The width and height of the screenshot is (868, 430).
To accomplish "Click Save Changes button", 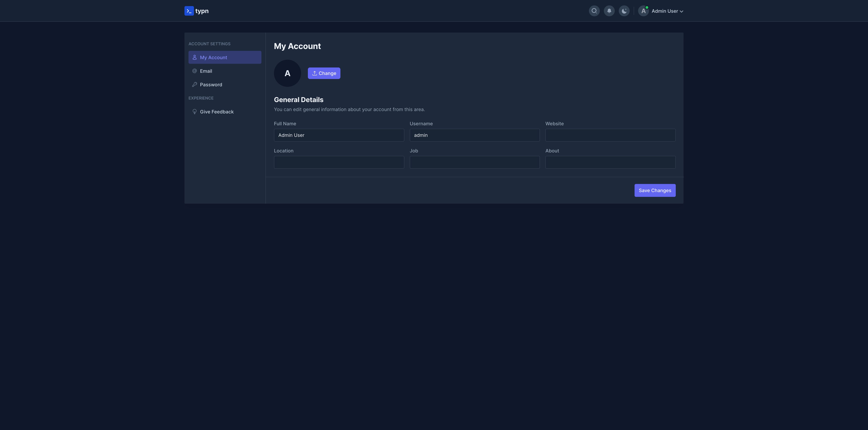I will 655,190.
